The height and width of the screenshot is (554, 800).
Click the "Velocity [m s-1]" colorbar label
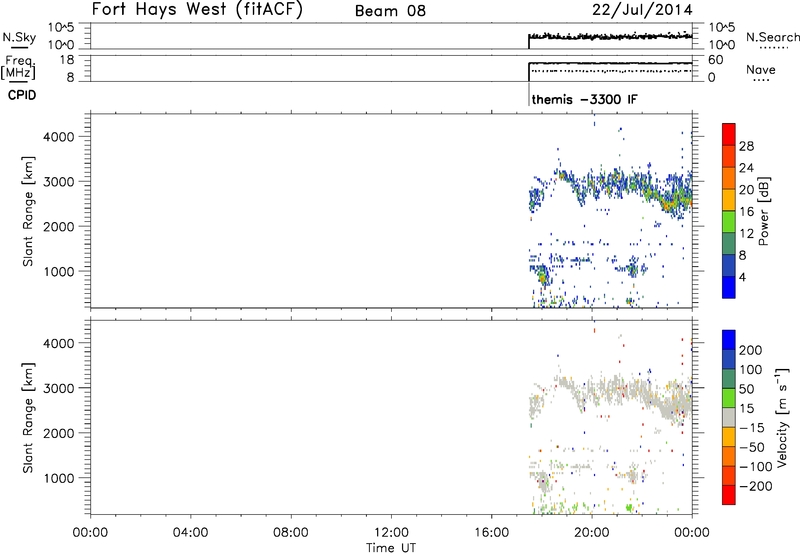[782, 417]
